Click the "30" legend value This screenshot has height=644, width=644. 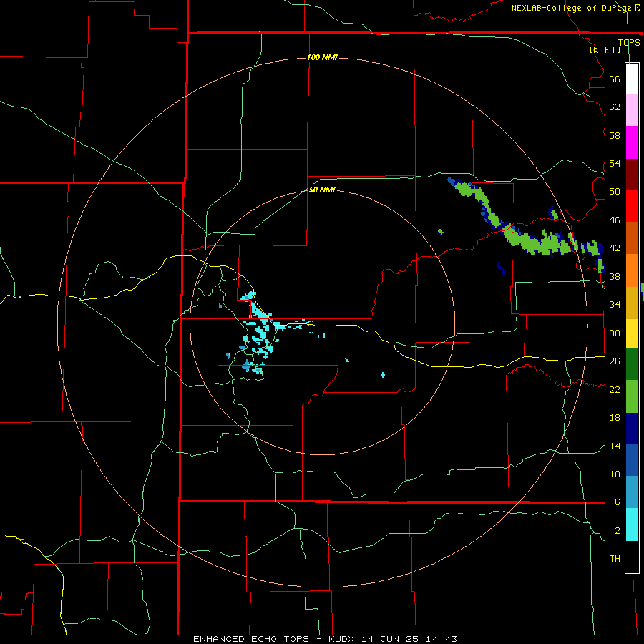point(615,333)
